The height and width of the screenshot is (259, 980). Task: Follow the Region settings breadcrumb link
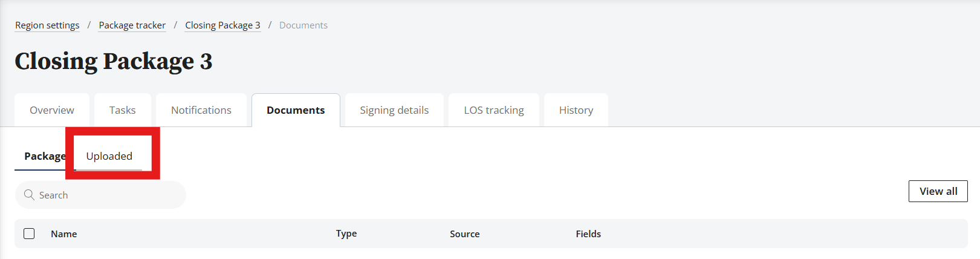(x=47, y=25)
